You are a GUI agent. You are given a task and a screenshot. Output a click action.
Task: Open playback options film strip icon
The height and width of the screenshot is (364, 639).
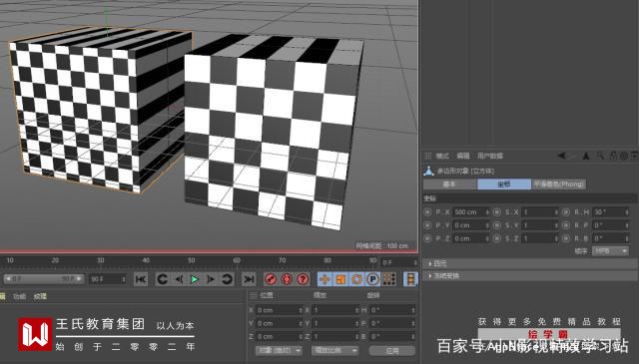pyautogui.click(x=410, y=279)
